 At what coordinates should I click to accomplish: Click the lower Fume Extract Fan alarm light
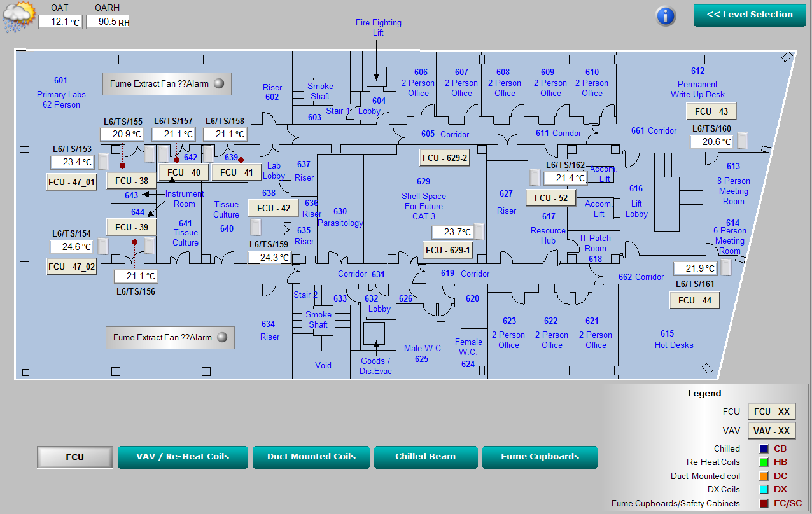click(222, 337)
